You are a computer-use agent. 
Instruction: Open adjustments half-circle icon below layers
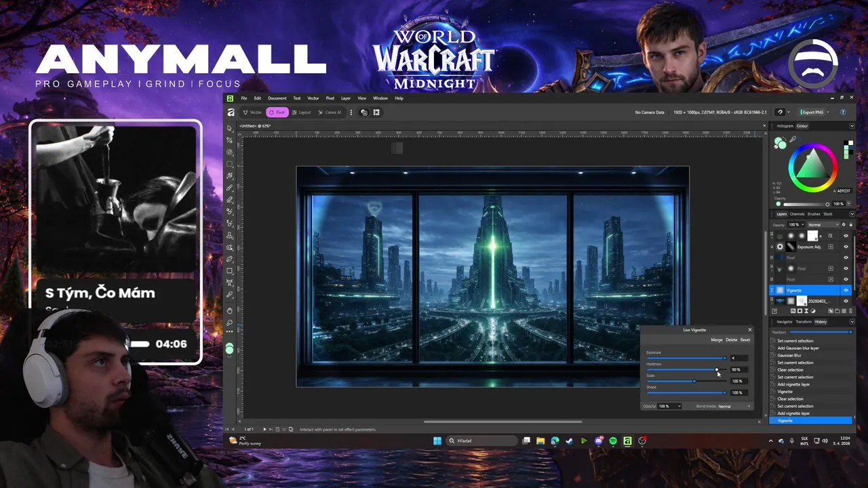pos(813,310)
